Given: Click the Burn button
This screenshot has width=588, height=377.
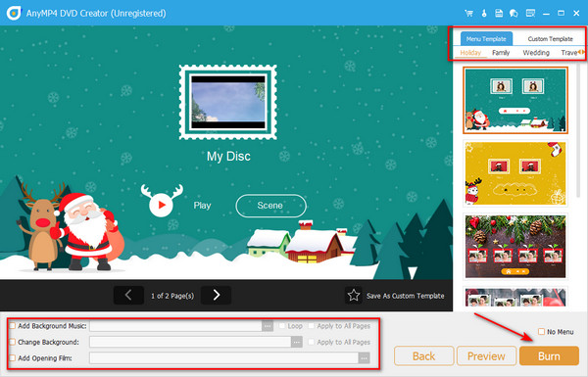Looking at the screenshot, I should click(549, 355).
